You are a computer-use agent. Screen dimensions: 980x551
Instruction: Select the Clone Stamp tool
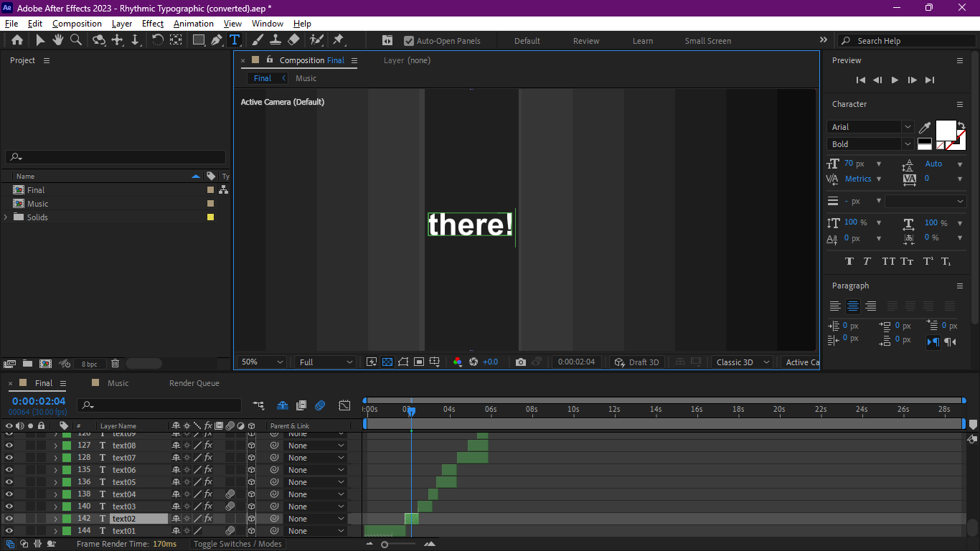click(x=275, y=40)
